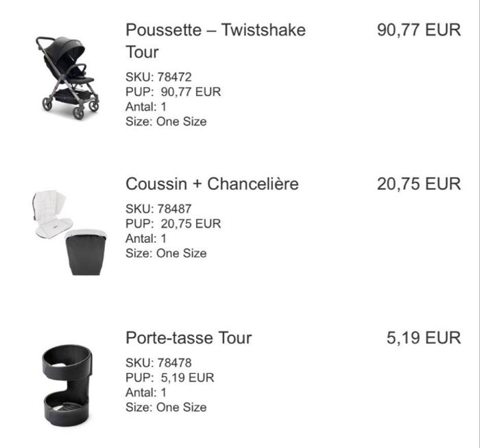Select the cup holder's Size: One Size
The width and height of the screenshot is (480, 448).
click(x=166, y=408)
